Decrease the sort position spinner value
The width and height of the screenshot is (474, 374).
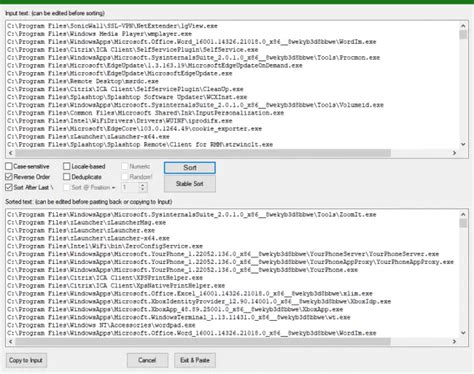143,190
